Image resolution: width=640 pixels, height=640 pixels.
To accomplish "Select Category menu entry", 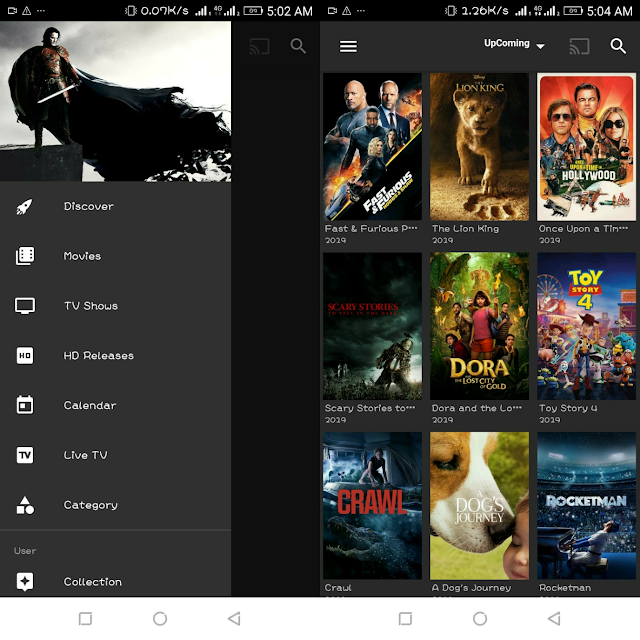I will coord(116,505).
